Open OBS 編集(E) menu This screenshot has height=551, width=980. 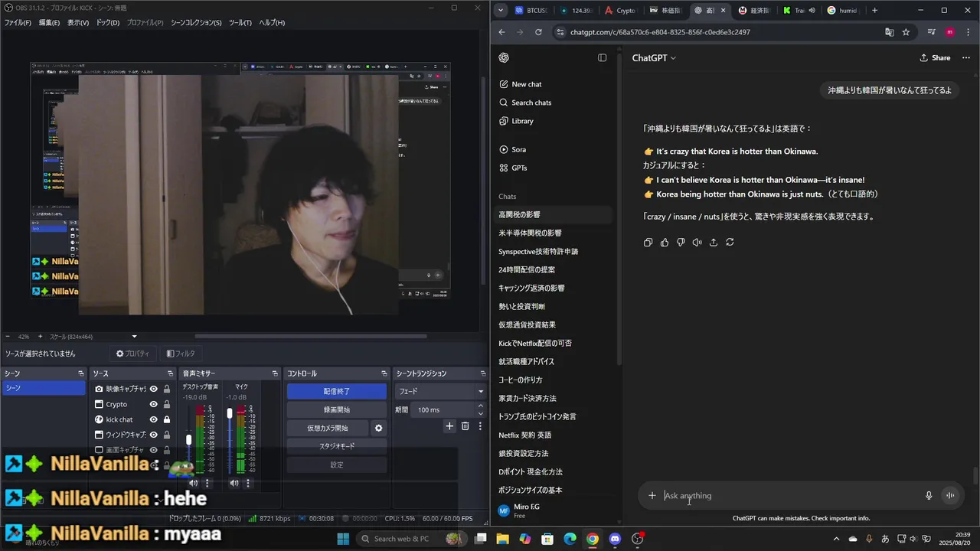click(49, 23)
